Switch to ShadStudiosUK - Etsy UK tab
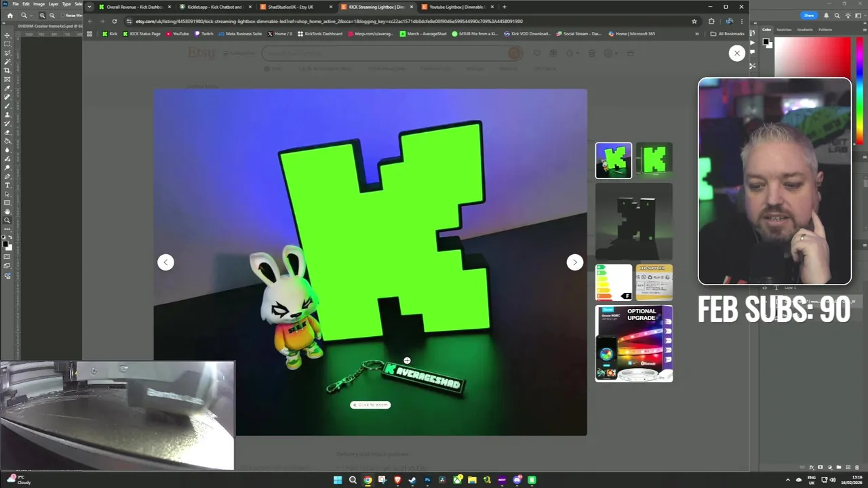Image resolution: width=868 pixels, height=488 pixels. pos(296,7)
